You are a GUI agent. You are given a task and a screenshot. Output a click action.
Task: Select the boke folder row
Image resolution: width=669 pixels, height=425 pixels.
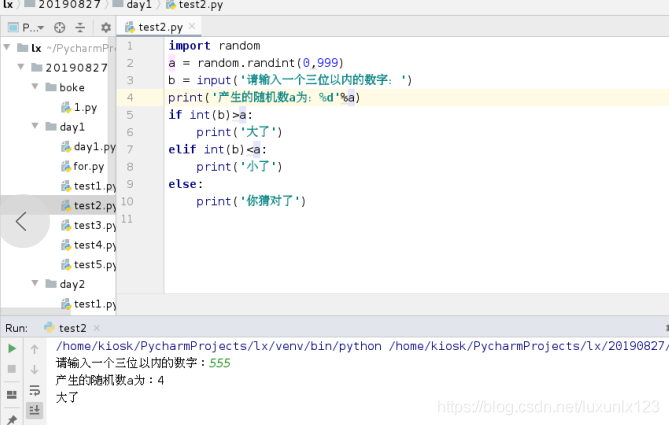[x=65, y=87]
